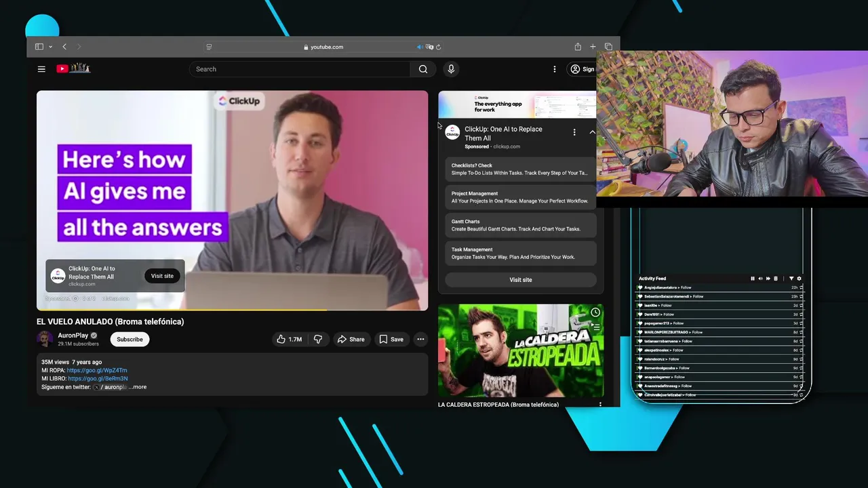Image resolution: width=868 pixels, height=488 pixels.
Task: Like the video with 1.7M likes
Action: coord(289,339)
